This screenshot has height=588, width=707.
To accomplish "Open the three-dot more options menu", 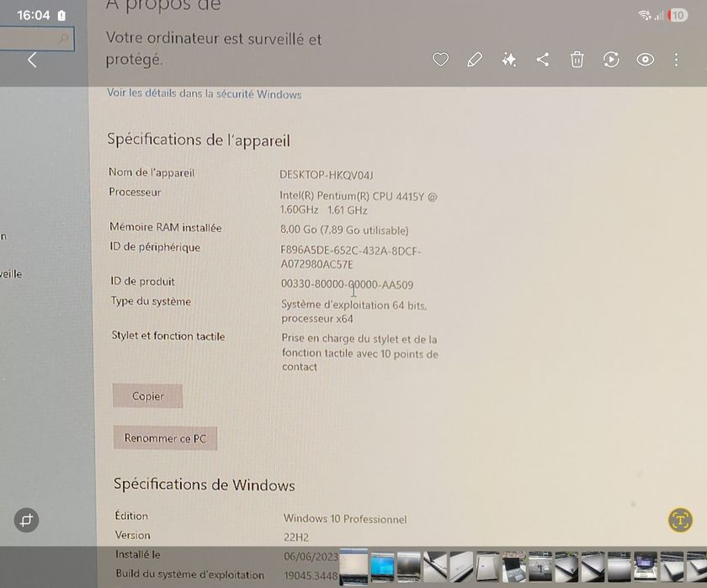I will pyautogui.click(x=676, y=60).
